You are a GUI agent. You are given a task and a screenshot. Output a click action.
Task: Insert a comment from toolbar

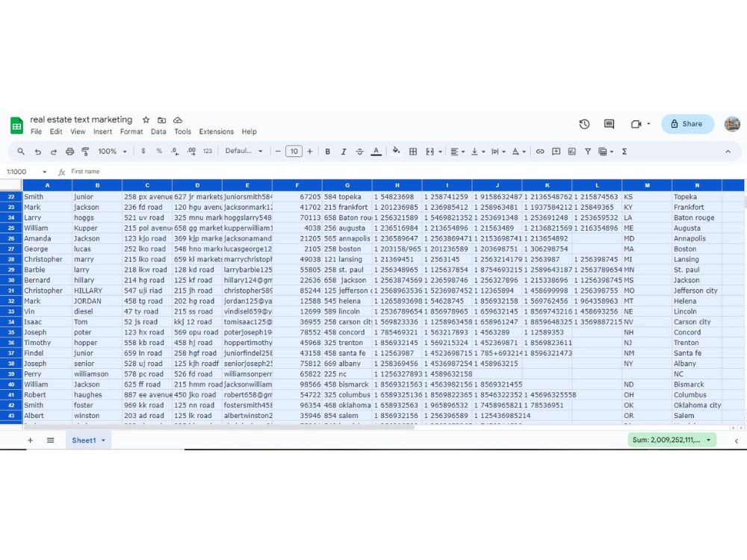click(556, 152)
